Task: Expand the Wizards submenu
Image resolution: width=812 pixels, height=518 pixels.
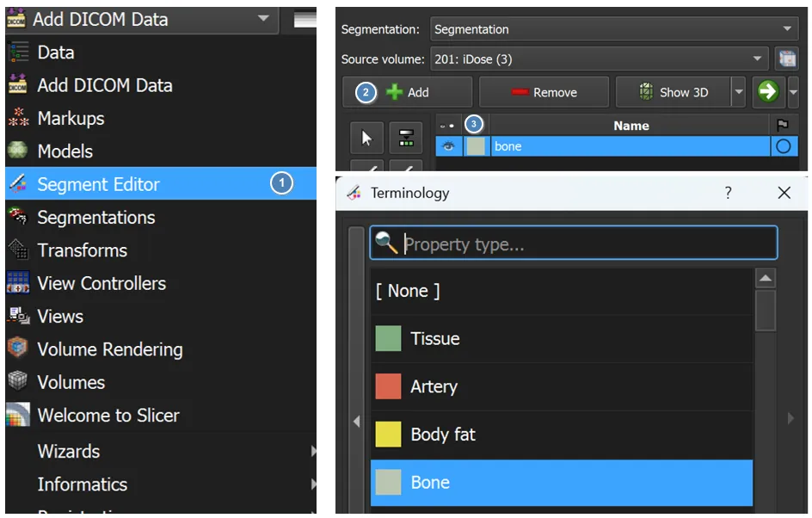Action: [161, 451]
